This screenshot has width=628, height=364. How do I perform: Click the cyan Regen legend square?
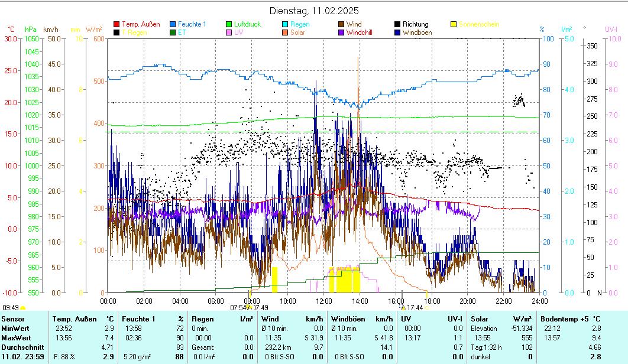(x=286, y=24)
